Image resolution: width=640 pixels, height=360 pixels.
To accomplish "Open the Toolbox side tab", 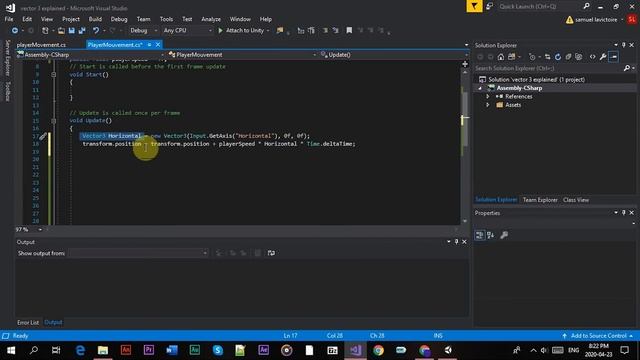I will click(7, 91).
